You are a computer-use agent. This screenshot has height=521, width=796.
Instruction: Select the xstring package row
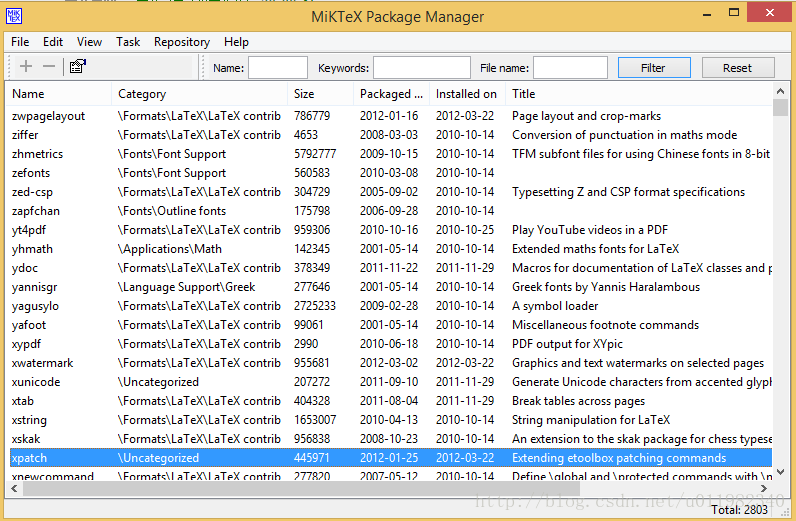coord(391,420)
